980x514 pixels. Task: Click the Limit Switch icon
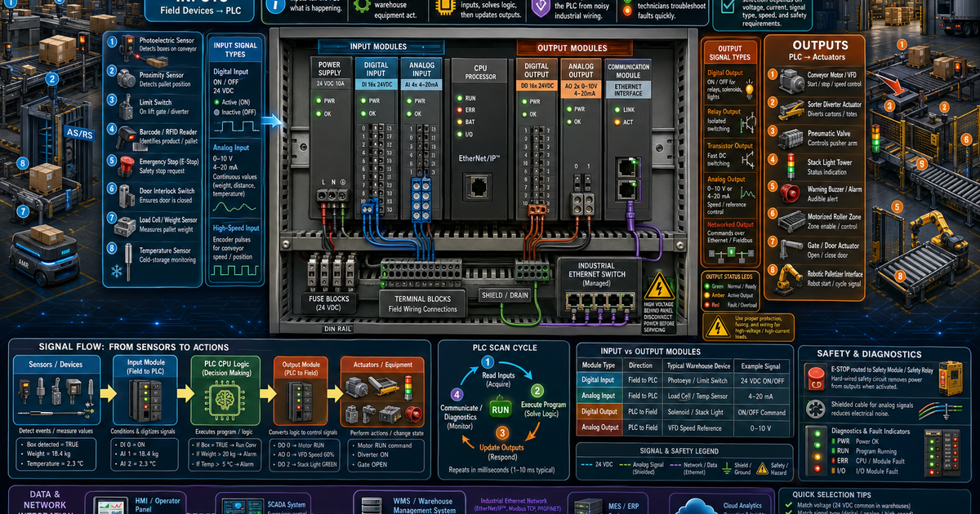point(127,107)
